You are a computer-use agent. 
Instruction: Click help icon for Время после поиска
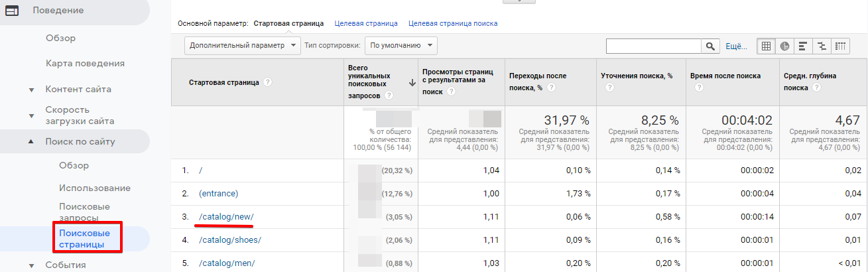694,87
